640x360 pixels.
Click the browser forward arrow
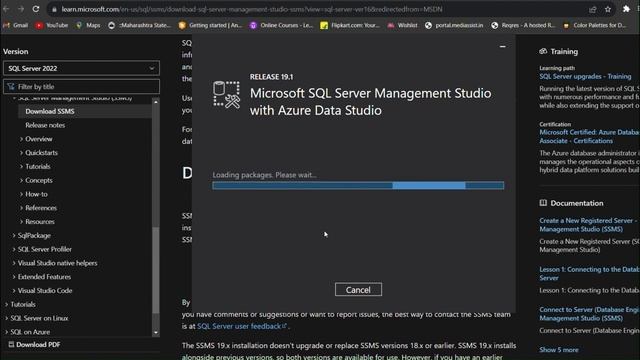pos(21,9)
